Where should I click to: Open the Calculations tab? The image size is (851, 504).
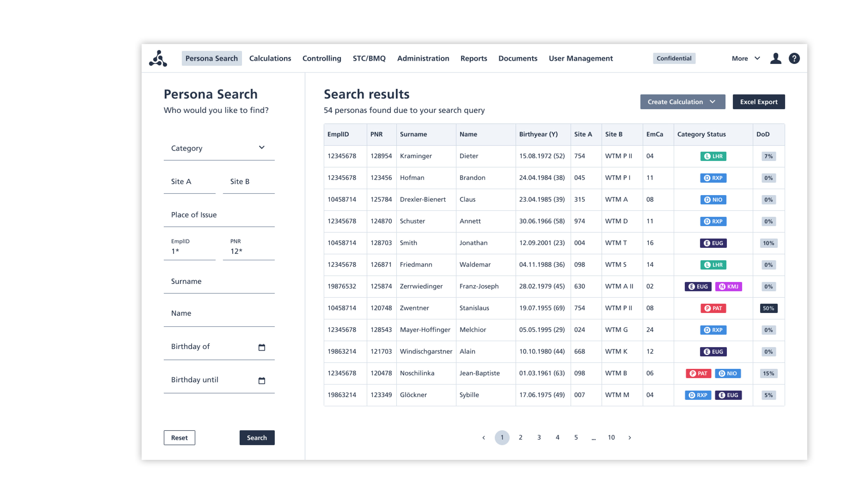pos(270,58)
